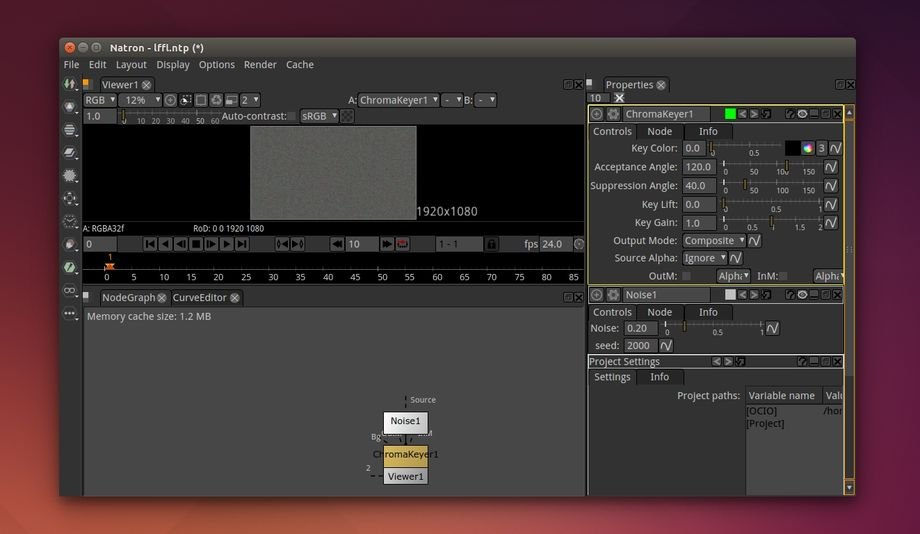The image size is (920, 534).
Task: Click the ChromaKeyer1 settings gear icon
Action: click(x=613, y=114)
